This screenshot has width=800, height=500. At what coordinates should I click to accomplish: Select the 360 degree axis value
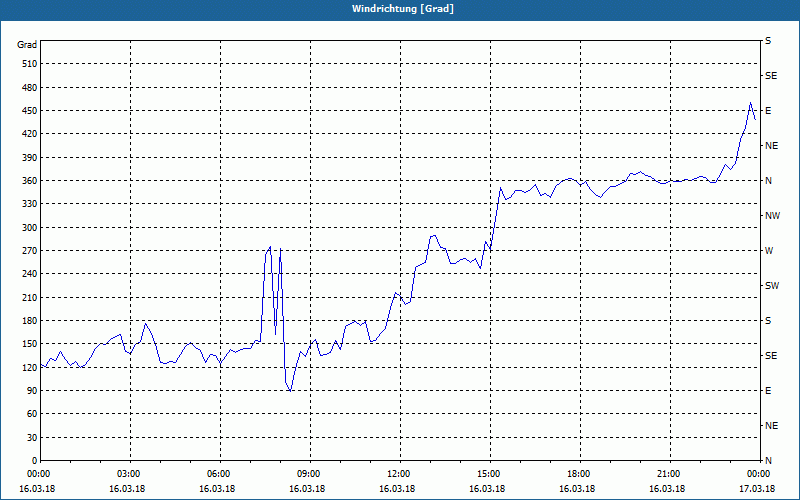point(30,181)
